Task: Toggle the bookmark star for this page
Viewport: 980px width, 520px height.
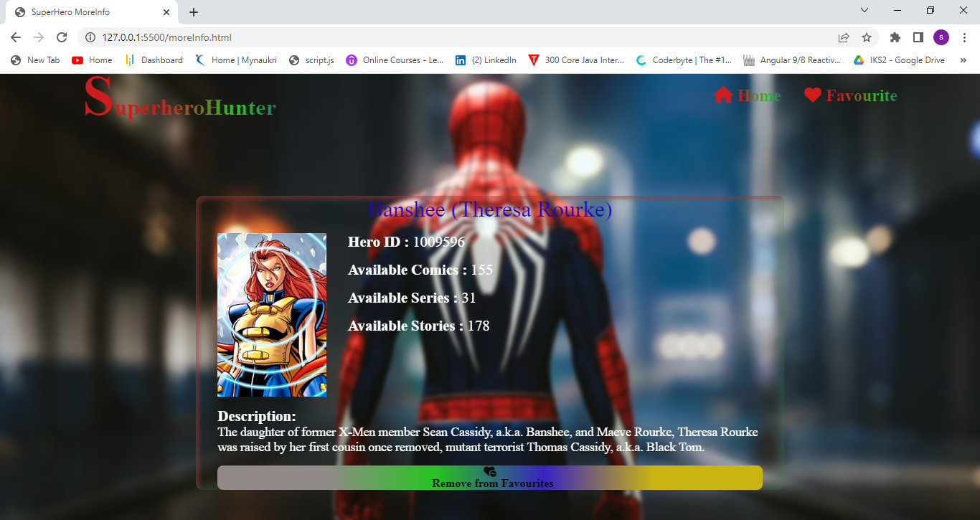Action: pyautogui.click(x=867, y=37)
